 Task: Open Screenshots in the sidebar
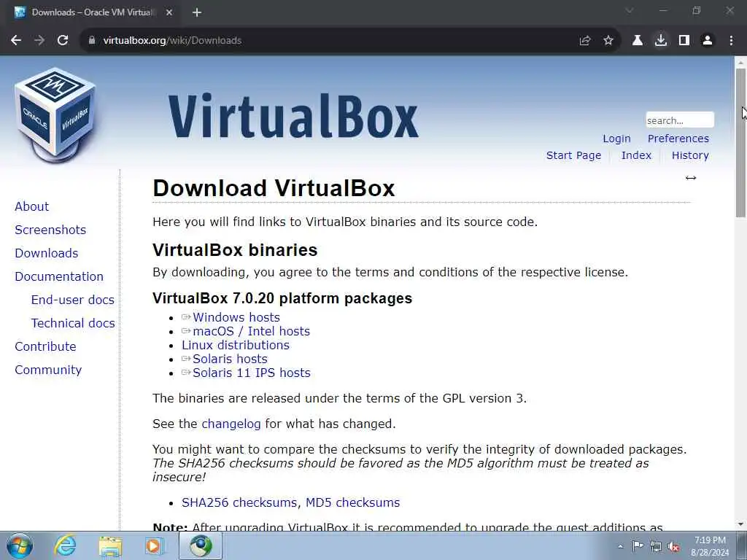(x=50, y=230)
